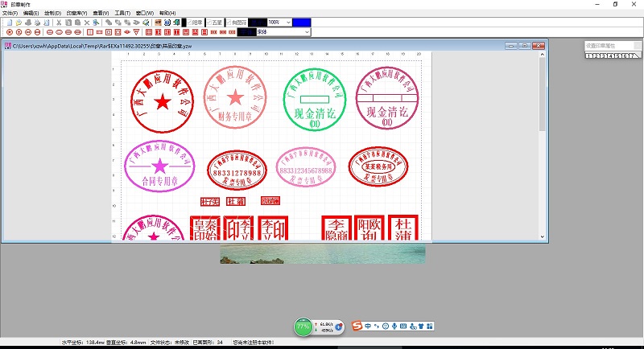644x349 pixels.
Task: Click document scrollbar up arrow
Action: click(x=542, y=54)
